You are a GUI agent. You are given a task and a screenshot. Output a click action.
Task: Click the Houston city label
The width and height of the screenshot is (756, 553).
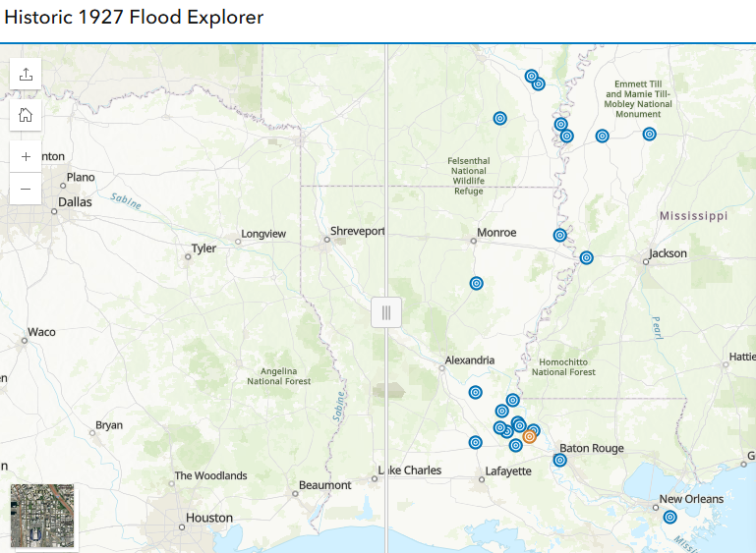pos(209,518)
